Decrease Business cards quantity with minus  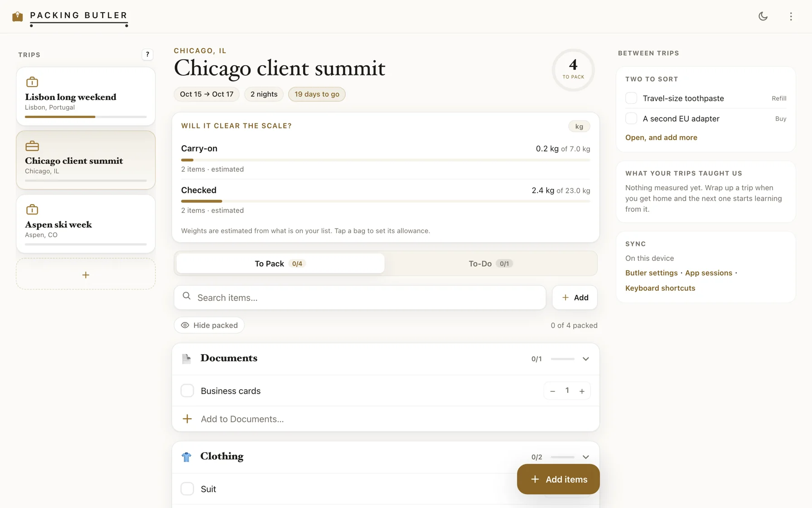pyautogui.click(x=552, y=391)
